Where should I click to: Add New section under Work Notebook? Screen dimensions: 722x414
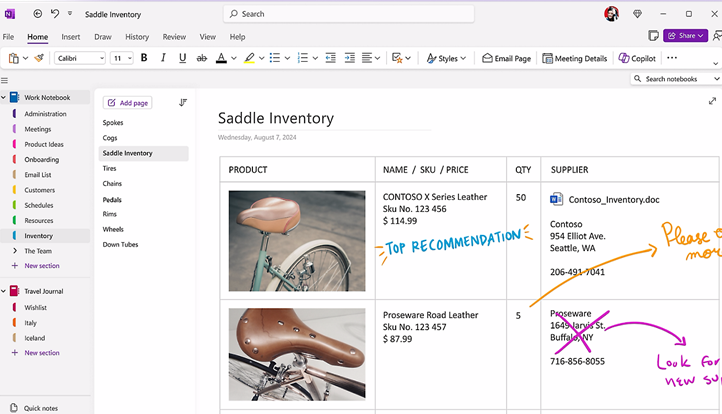tap(36, 266)
